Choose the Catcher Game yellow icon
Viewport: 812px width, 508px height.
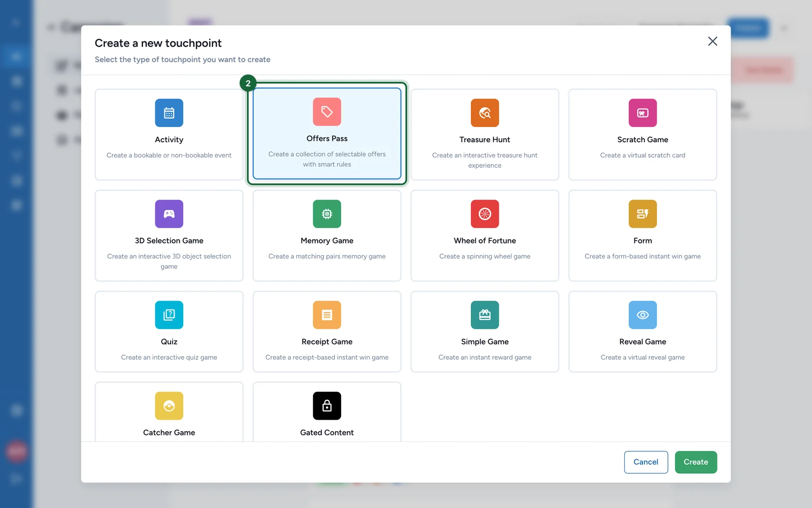(169, 406)
